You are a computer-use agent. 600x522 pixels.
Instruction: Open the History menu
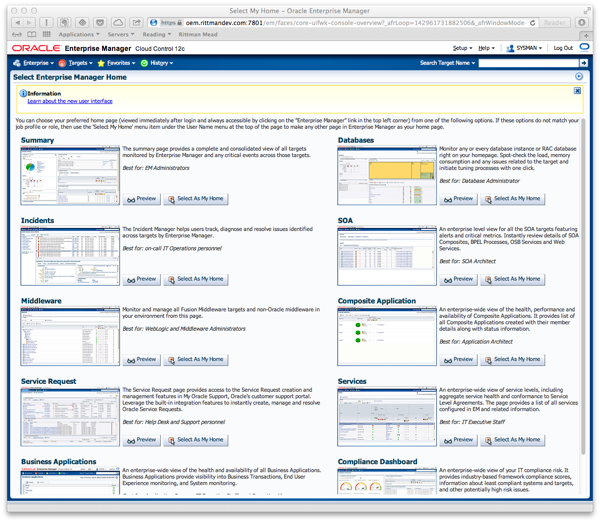(x=157, y=63)
